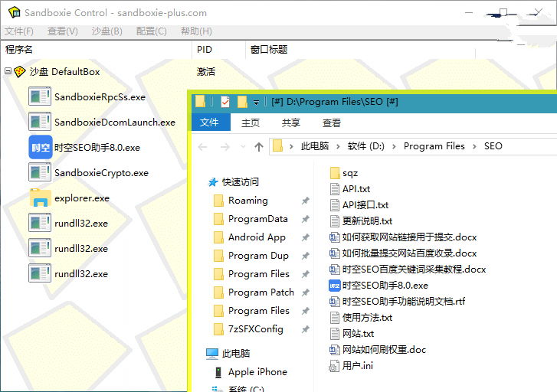Screen dimensions: 557x392
Task: Open the 查看(V) menu in Sandboxie Control
Action: point(63,31)
